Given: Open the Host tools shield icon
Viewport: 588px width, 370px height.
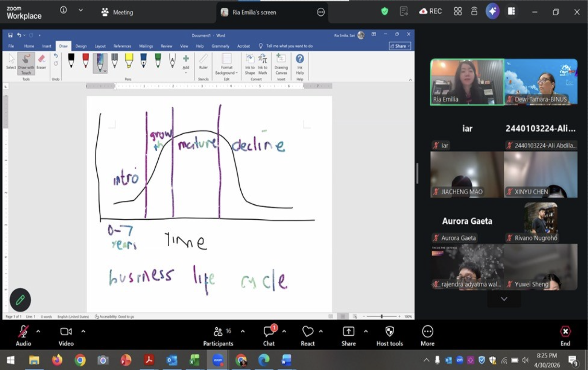Looking at the screenshot, I should point(390,336).
